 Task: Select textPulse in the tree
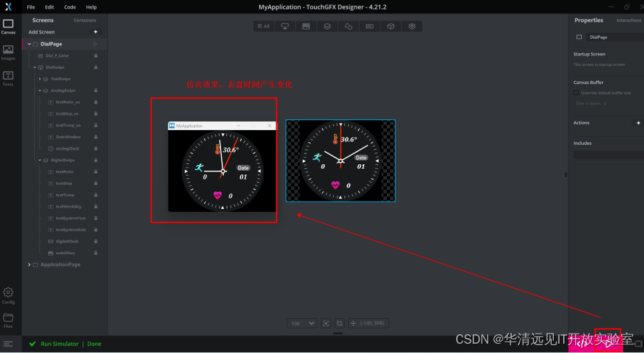coord(65,172)
